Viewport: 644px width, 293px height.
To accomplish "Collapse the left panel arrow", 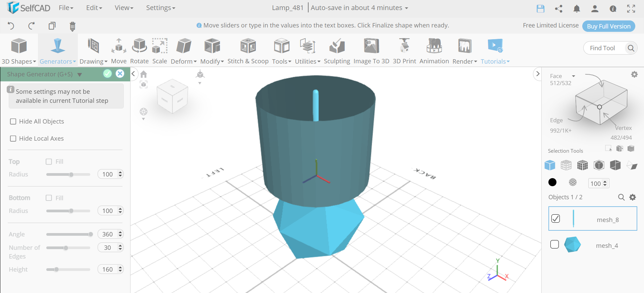I will pyautogui.click(x=133, y=74).
